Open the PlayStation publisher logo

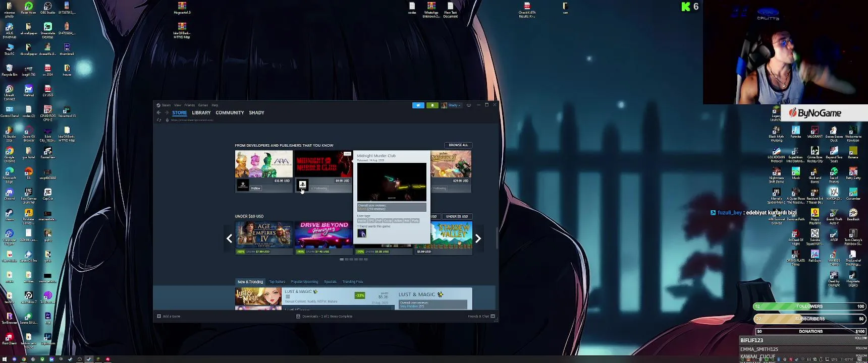point(302,185)
